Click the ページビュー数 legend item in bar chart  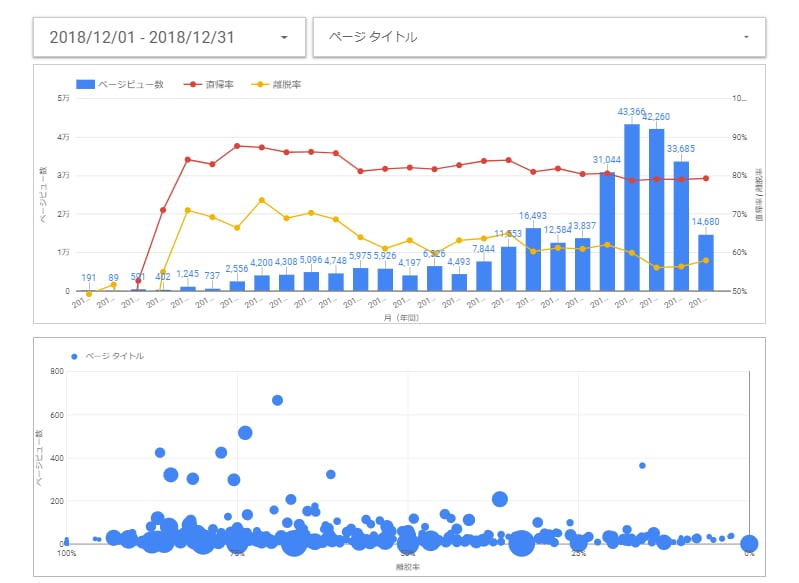120,85
